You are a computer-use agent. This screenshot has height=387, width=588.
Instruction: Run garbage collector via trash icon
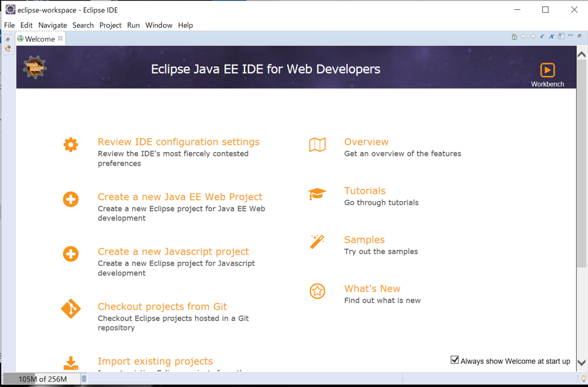click(84, 378)
